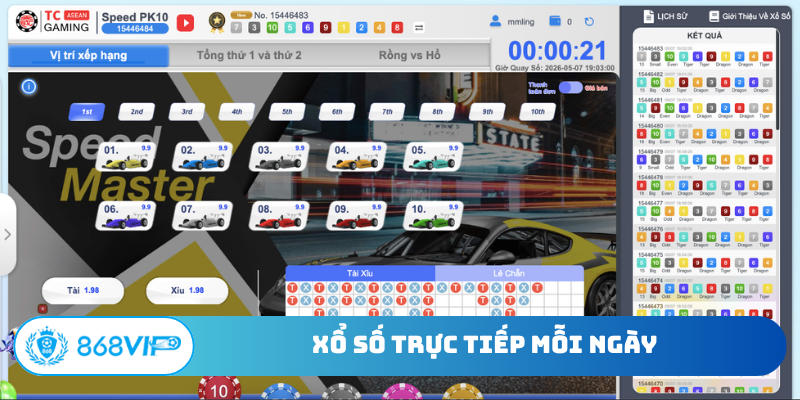The width and height of the screenshot is (800, 400).
Task: Click result row 15446482 in KẾT QUẢ
Action: [x=705, y=82]
